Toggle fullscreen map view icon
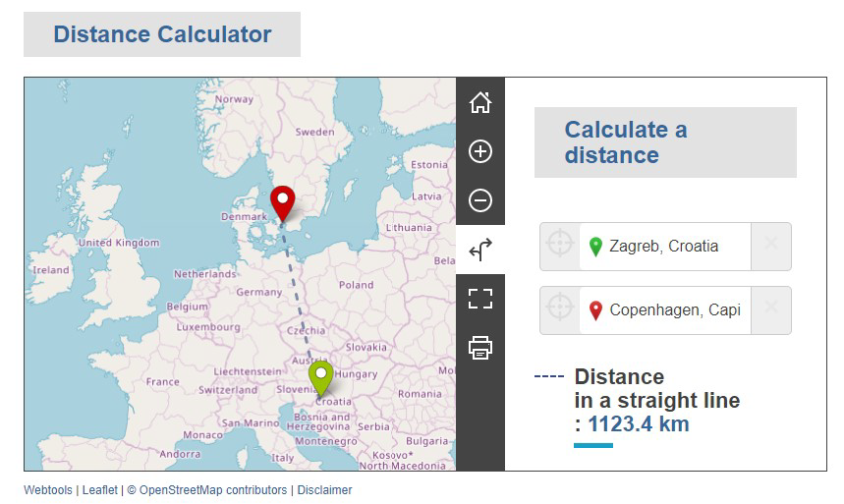The image size is (844, 504). [x=479, y=299]
